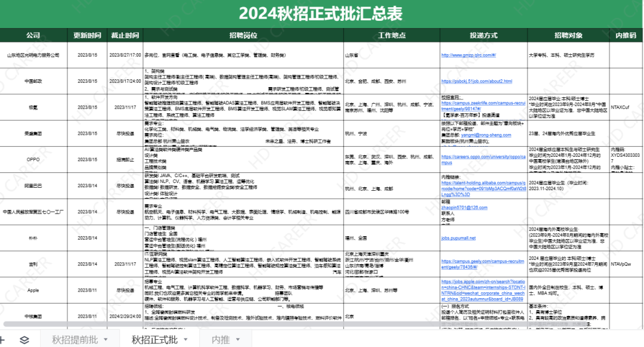This screenshot has width=644, height=347.
Task: Select the 山东省 work location cell
Action: [392, 55]
